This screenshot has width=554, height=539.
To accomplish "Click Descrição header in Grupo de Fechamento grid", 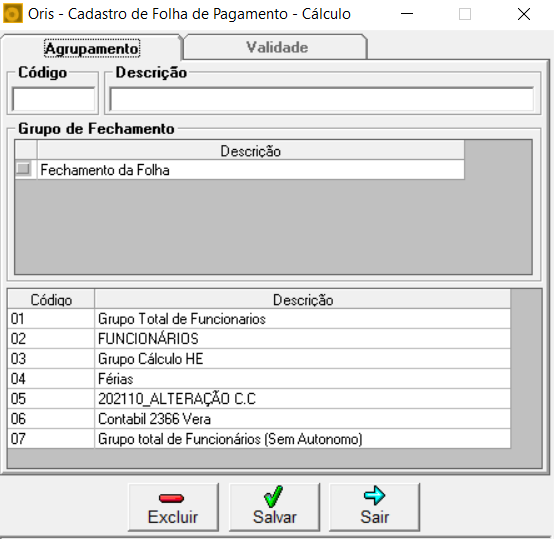I will pos(251,151).
